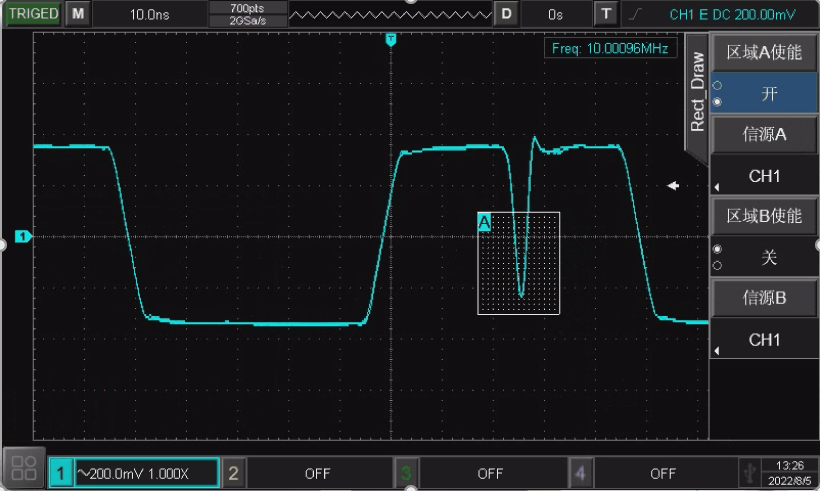820x491 pixels.
Task: Select the channel 1 ground level marker
Action: click(x=23, y=237)
